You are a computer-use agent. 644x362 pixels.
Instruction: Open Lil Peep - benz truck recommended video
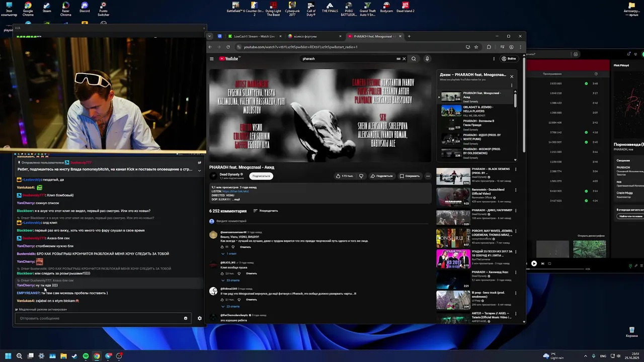tap(474, 300)
